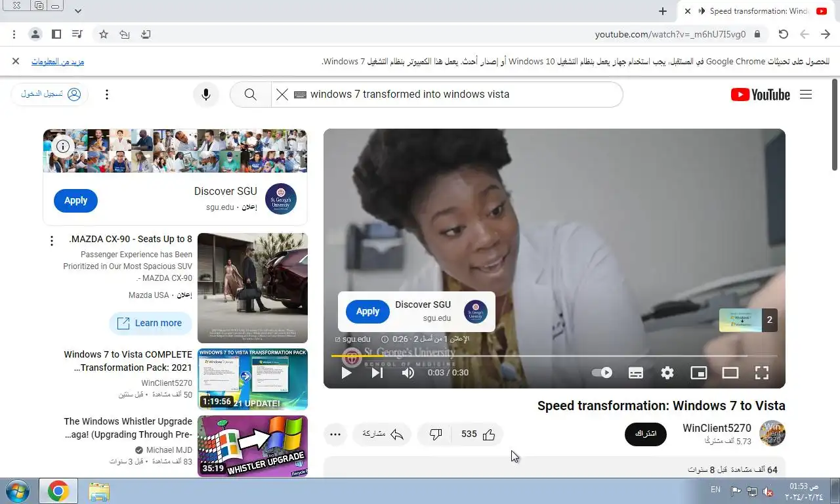Dismiss the Chrome update info bar
840x504 pixels.
click(x=16, y=61)
